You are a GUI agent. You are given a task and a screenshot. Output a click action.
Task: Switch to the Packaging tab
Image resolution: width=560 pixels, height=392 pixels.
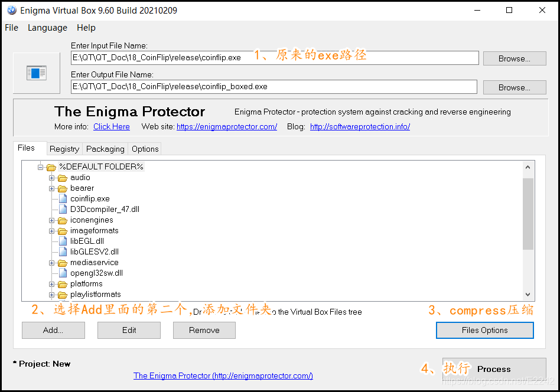tap(105, 149)
